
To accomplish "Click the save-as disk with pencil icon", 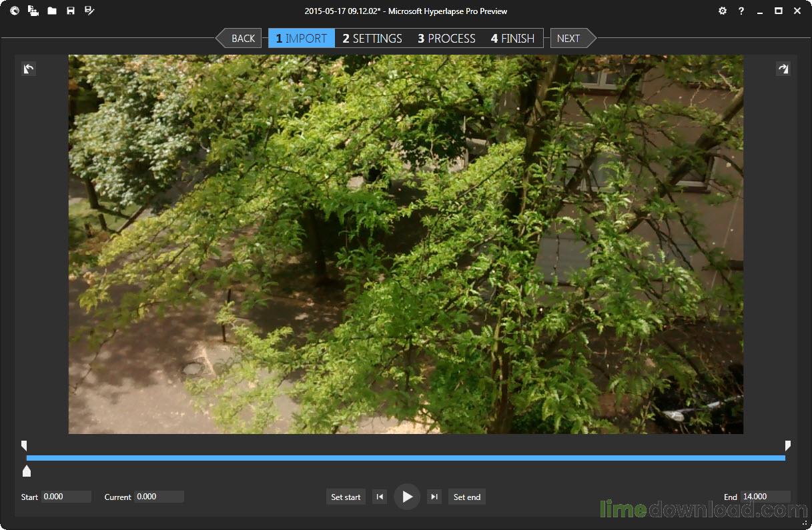I will tap(89, 11).
